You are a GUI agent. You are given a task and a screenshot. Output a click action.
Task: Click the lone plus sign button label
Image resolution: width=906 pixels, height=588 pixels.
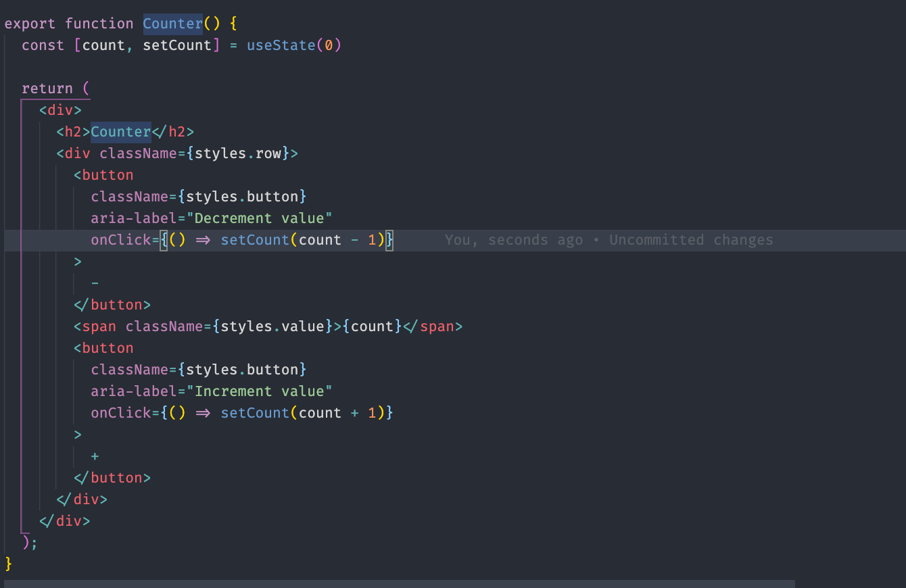tap(95, 456)
